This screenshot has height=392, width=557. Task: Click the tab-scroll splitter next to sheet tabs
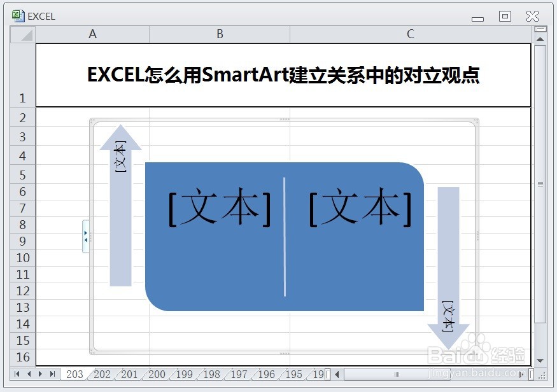(x=328, y=374)
